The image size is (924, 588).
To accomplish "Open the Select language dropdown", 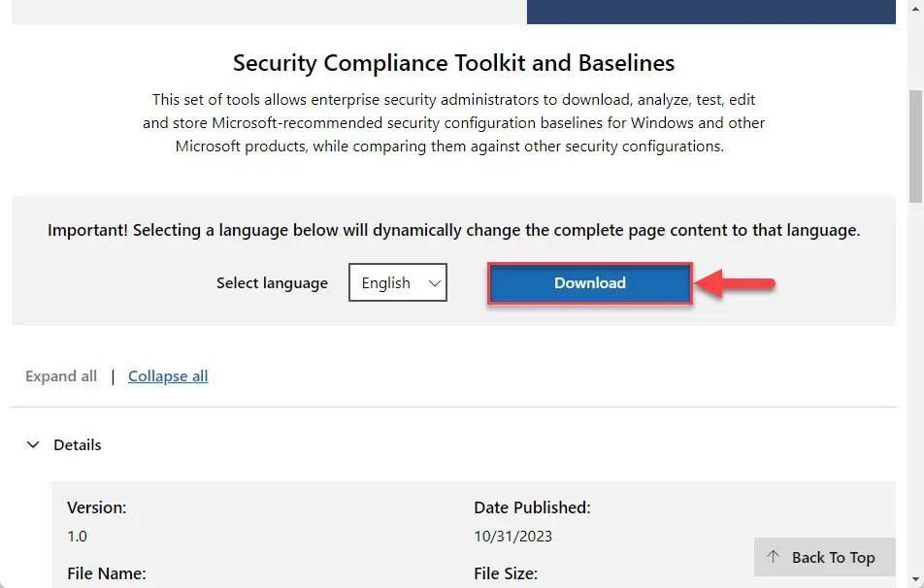I will click(398, 282).
